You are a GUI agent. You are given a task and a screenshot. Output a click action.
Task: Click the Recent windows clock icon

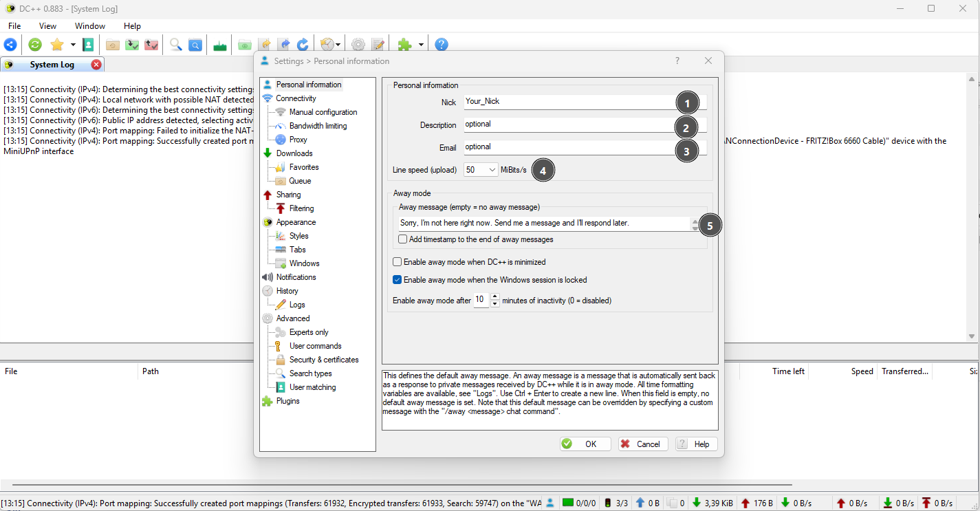tap(327, 45)
